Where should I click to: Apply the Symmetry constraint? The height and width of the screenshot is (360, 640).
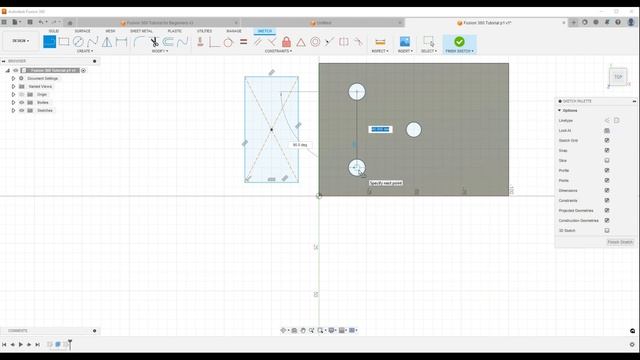tap(344, 42)
